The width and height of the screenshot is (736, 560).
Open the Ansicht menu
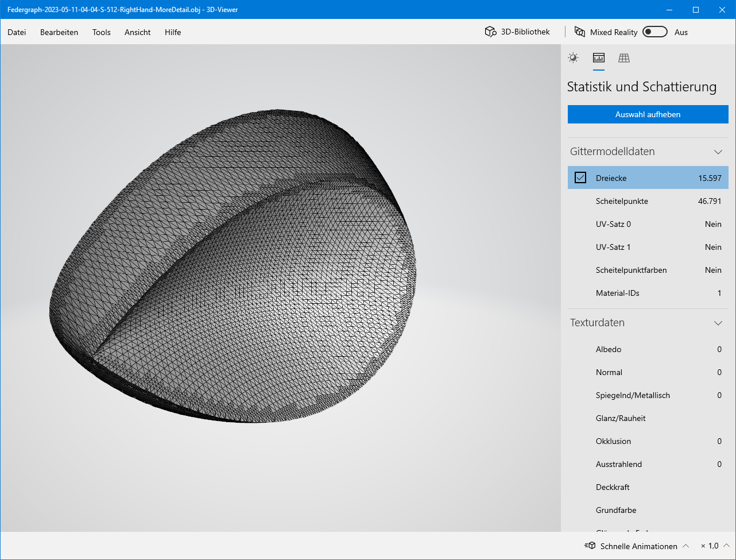pyautogui.click(x=137, y=32)
